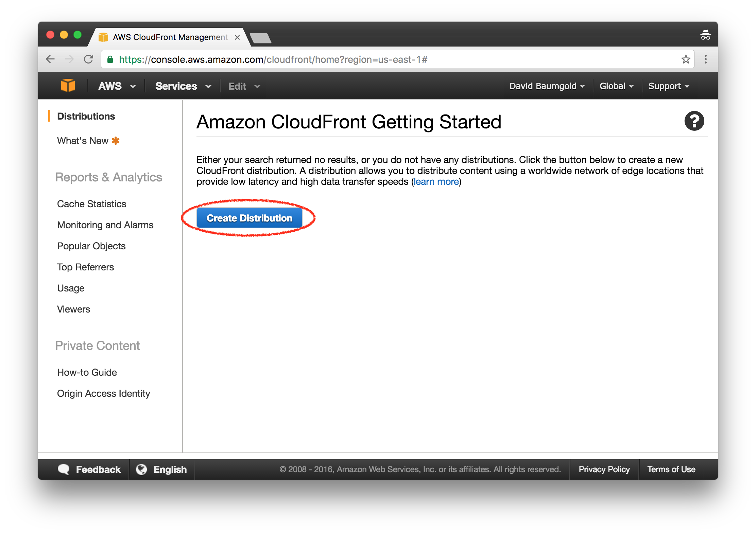Click the AWS orange cube logo
The width and height of the screenshot is (756, 534).
[68, 86]
